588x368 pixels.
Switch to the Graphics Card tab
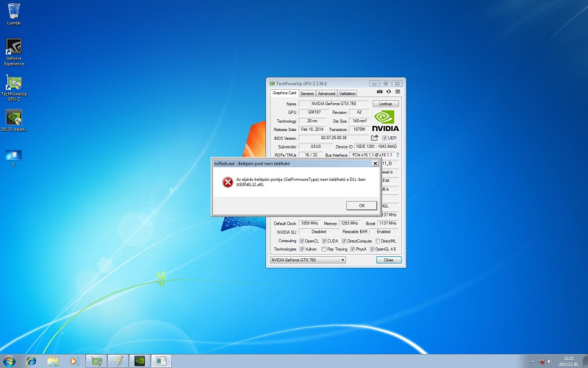coord(284,93)
